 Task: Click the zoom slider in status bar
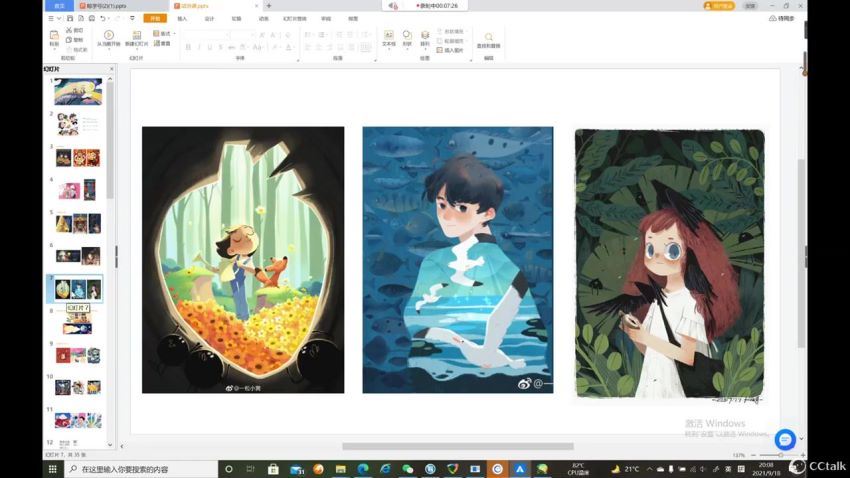pyautogui.click(x=778, y=455)
